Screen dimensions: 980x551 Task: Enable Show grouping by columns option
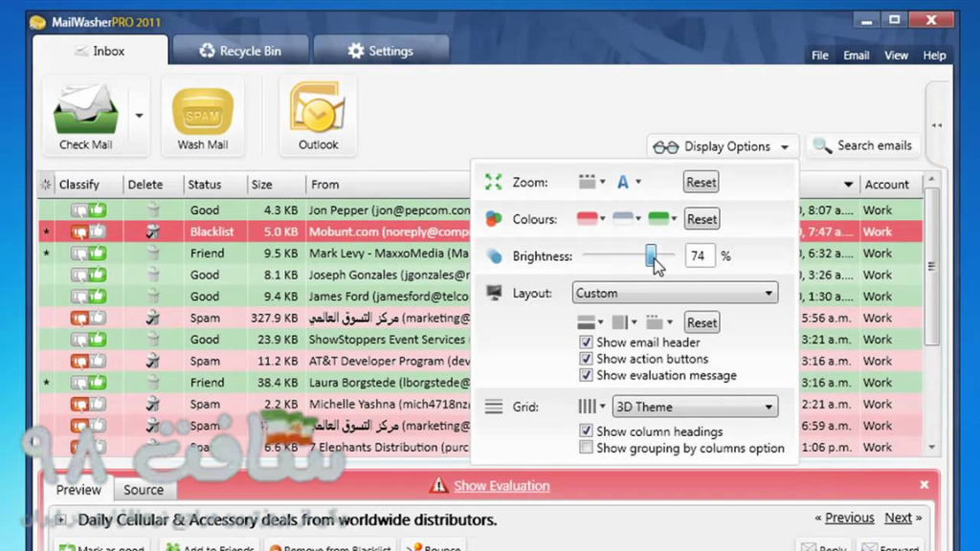[x=586, y=448]
